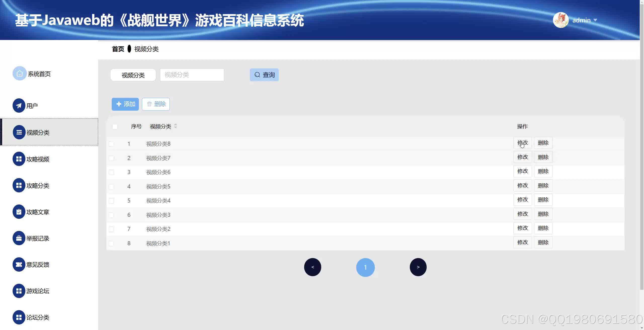Focus the 视频分类 search input field
The height and width of the screenshot is (330, 644).
coord(192,75)
